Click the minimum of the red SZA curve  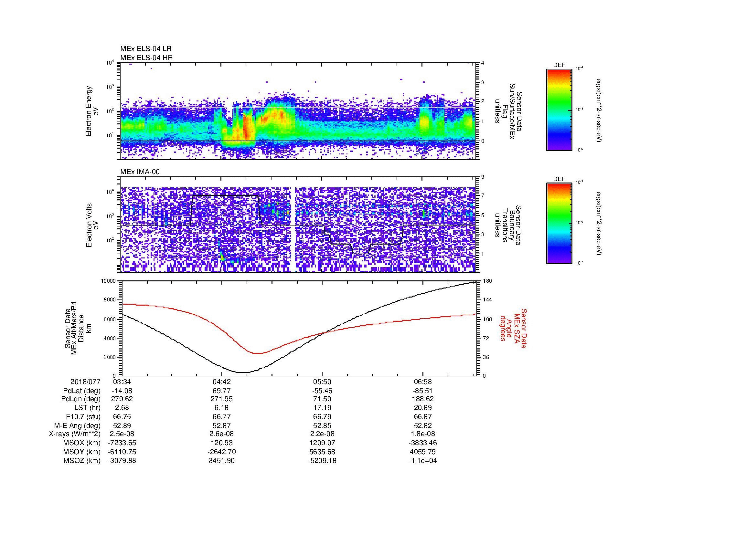coord(258,354)
